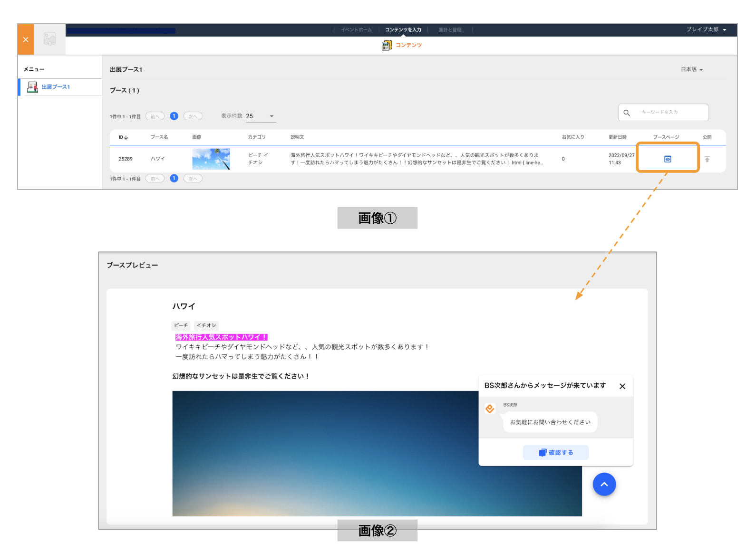756x552 pixels.
Task: Select the コンテンツを入力 tab
Action: (x=403, y=30)
